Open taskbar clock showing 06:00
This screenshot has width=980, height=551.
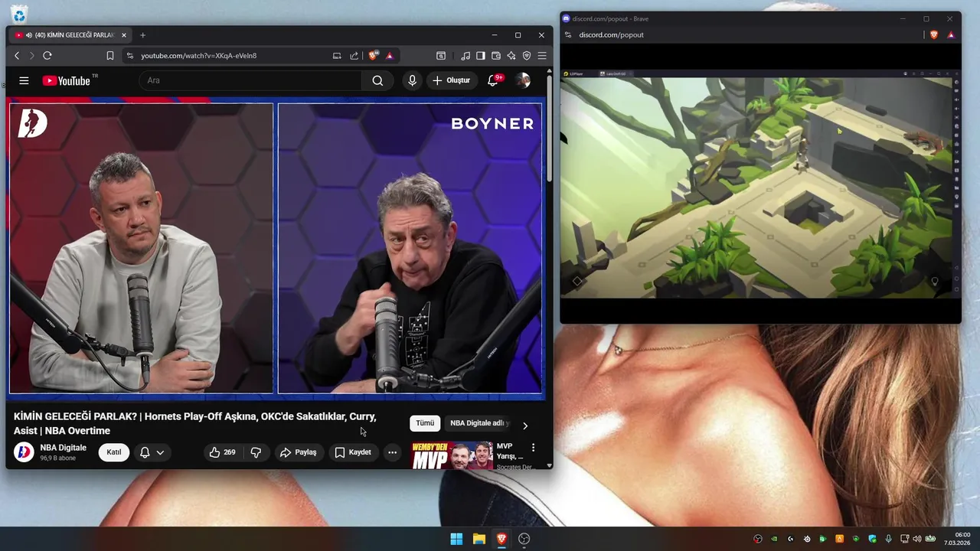[x=957, y=539]
